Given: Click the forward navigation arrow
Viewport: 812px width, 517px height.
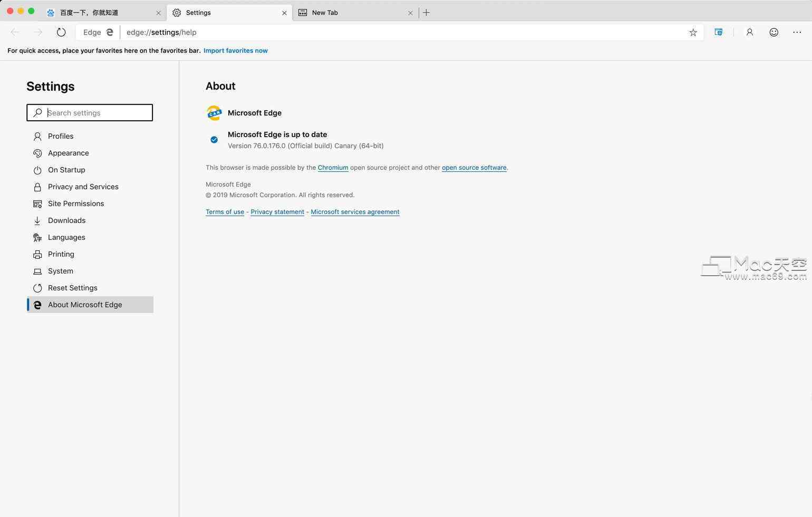Looking at the screenshot, I should pyautogui.click(x=38, y=32).
